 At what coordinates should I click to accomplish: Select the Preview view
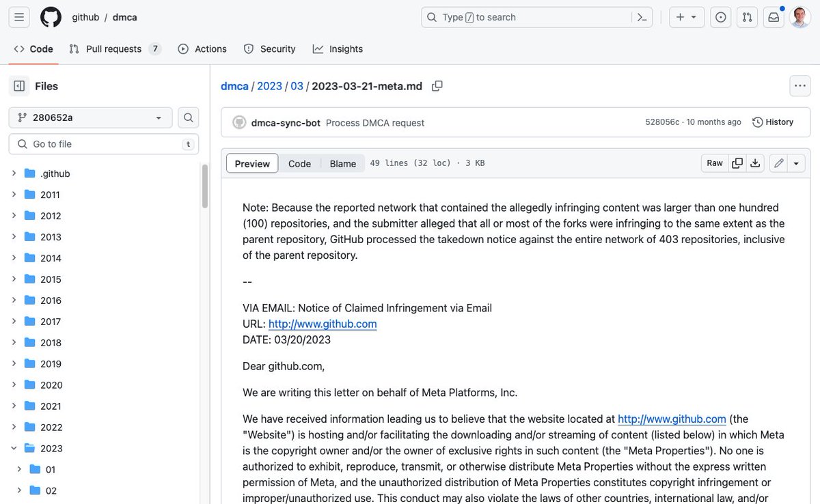click(x=252, y=163)
